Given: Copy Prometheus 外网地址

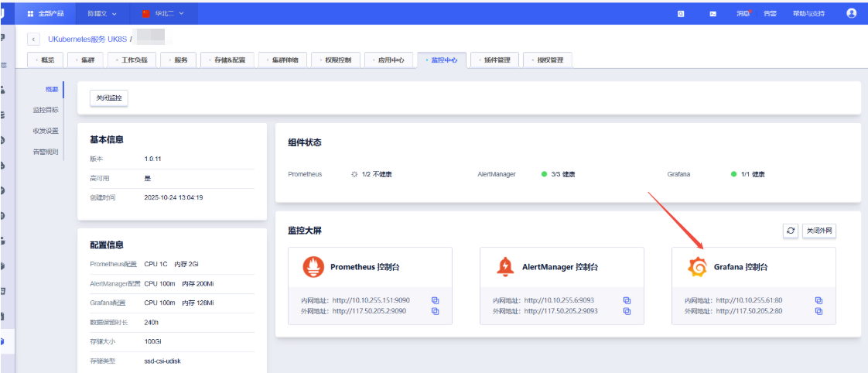Looking at the screenshot, I should point(435,312).
